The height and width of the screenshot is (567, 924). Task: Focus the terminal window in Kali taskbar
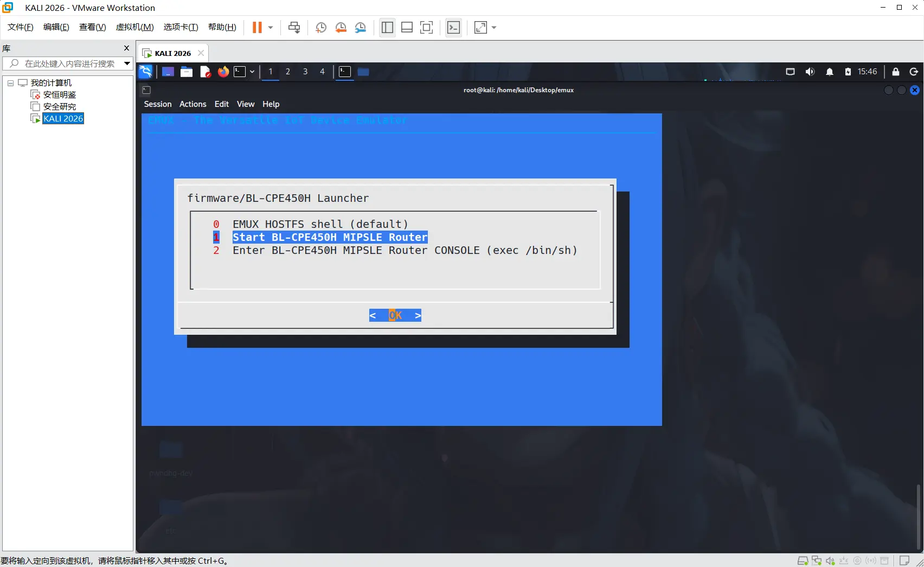pos(345,72)
